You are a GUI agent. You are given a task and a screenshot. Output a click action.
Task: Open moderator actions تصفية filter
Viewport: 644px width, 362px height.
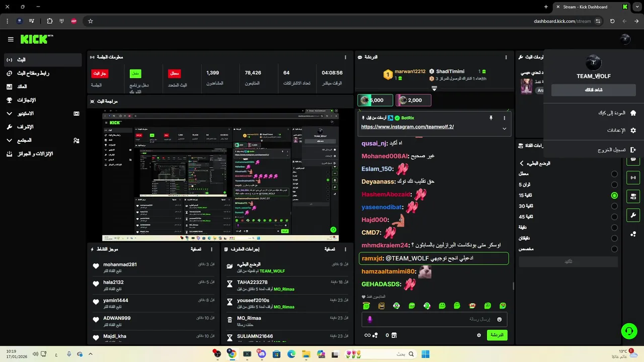pos(330,249)
